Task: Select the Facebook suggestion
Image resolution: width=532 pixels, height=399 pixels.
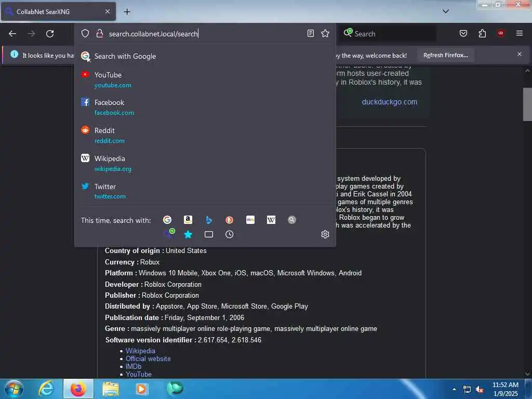Action: [205, 107]
